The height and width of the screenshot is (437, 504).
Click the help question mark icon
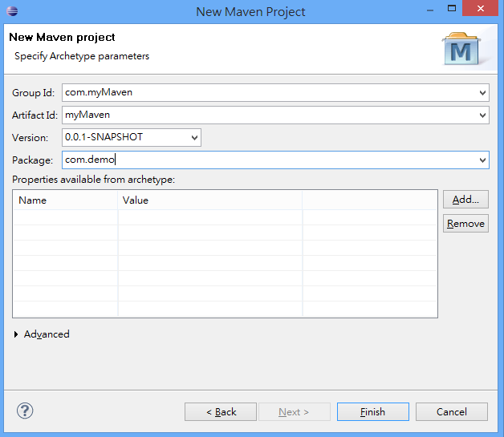point(24,411)
